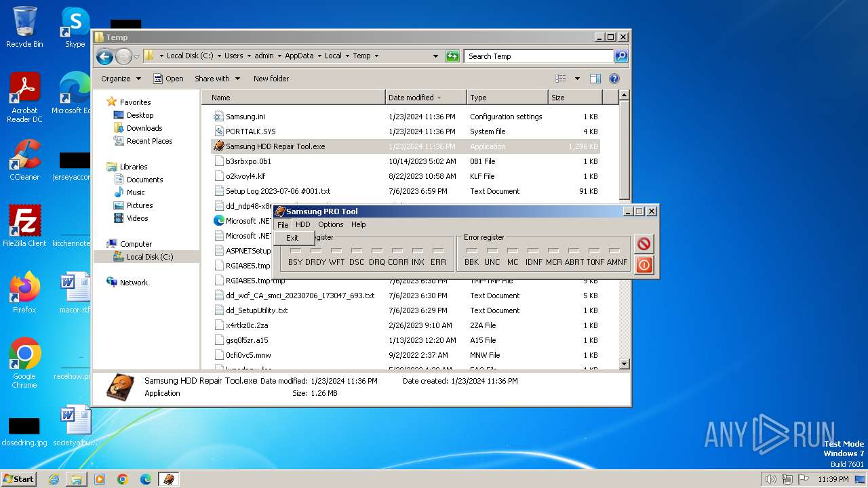Select x4rtkz0c.2za file
The image size is (868, 488).
coord(247,325)
